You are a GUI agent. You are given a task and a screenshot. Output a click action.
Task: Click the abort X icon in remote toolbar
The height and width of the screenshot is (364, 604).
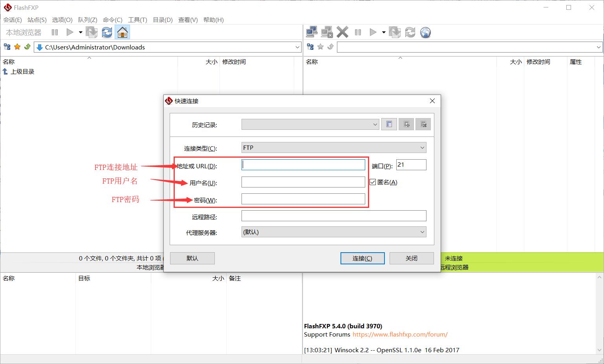pyautogui.click(x=342, y=32)
